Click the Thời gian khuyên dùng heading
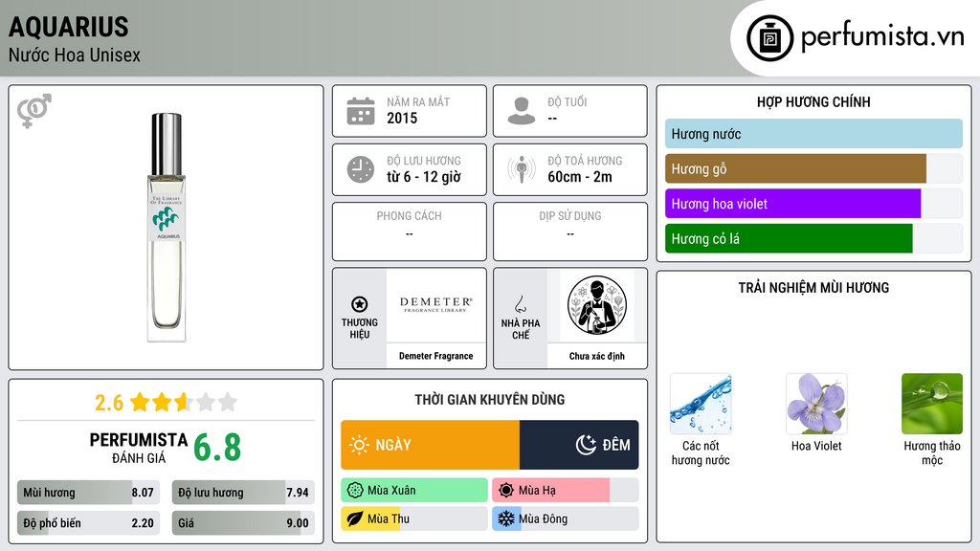This screenshot has width=980, height=551. [490, 400]
